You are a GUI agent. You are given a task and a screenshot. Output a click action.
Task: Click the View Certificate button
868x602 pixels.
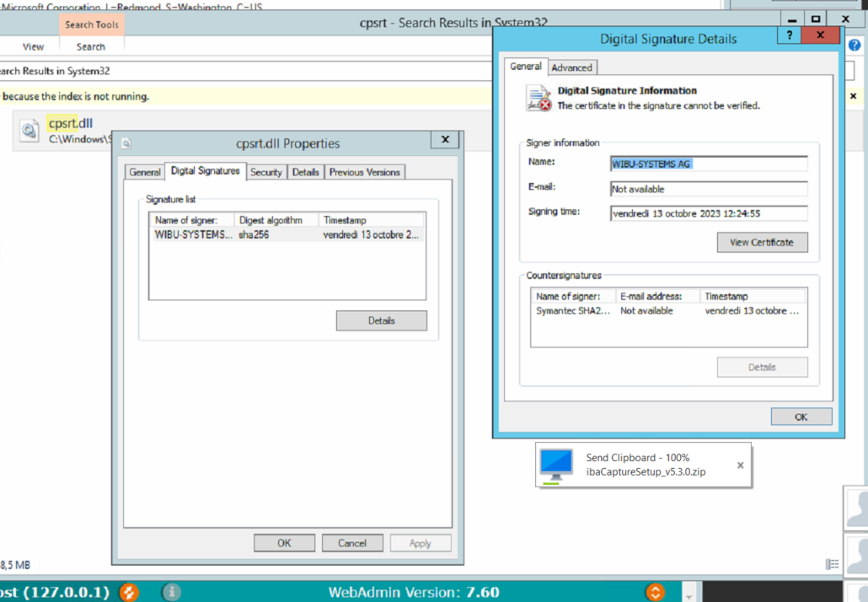762,242
